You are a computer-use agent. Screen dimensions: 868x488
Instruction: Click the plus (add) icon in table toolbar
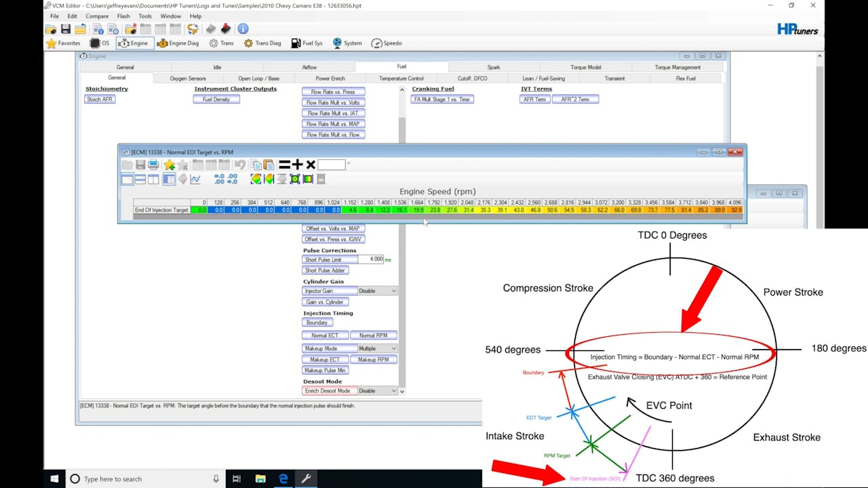(x=298, y=165)
